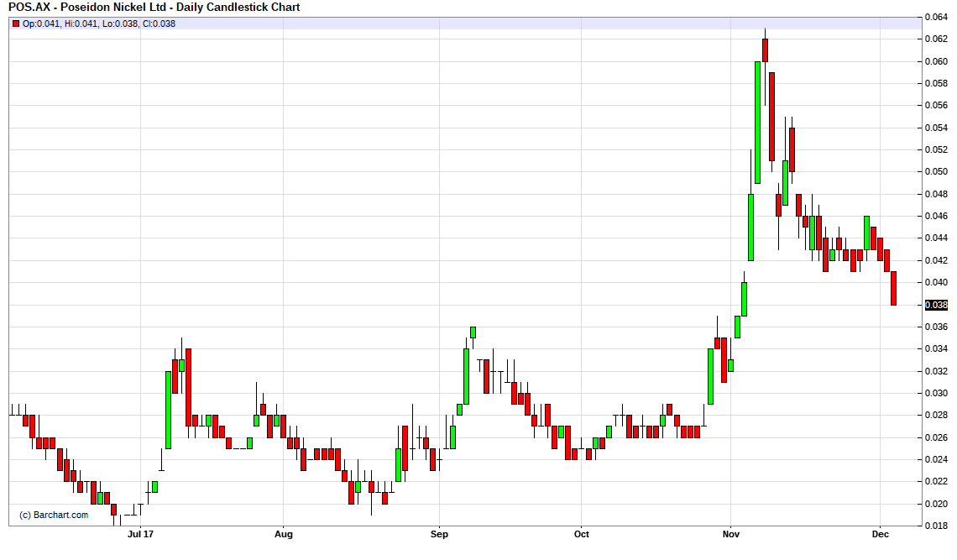Click the 0.032 price axis label
The height and width of the screenshot is (560, 957).
(x=936, y=371)
